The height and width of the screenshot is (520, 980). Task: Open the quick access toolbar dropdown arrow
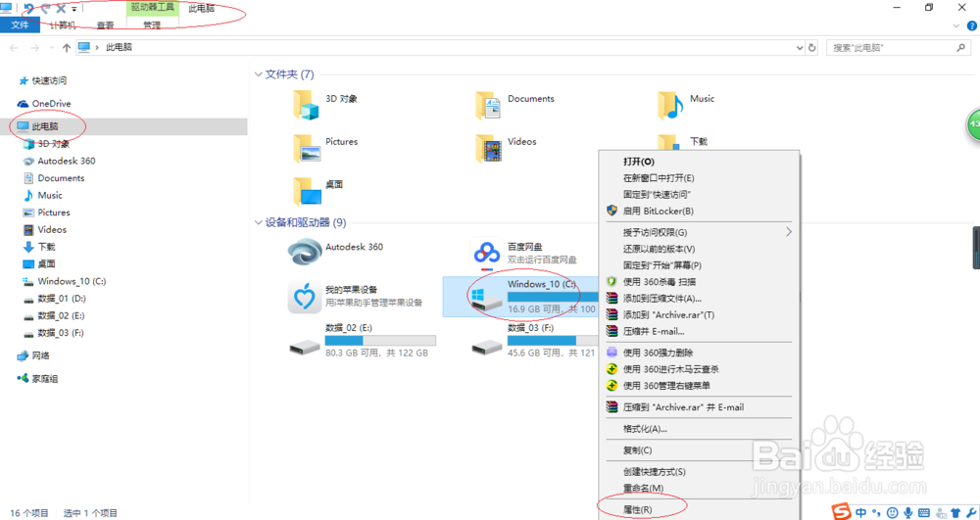[73, 9]
